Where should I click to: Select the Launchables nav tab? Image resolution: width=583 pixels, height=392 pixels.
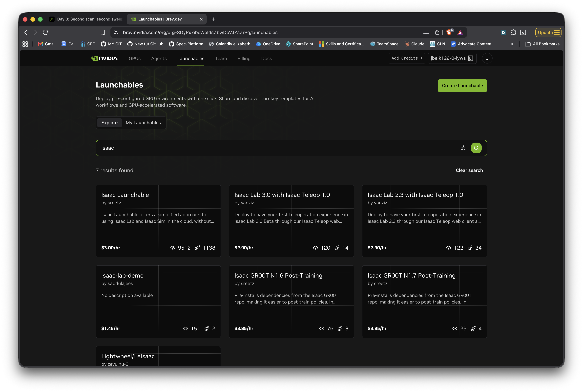pos(191,59)
